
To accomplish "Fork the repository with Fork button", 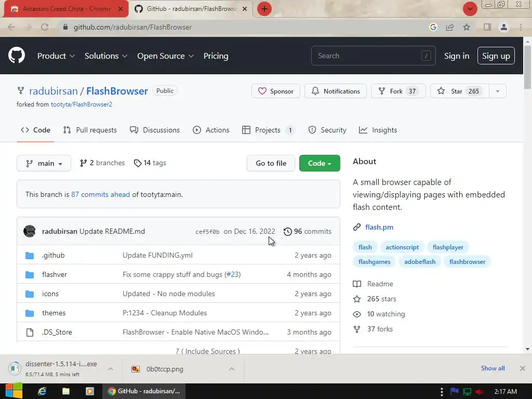I will pyautogui.click(x=398, y=91).
